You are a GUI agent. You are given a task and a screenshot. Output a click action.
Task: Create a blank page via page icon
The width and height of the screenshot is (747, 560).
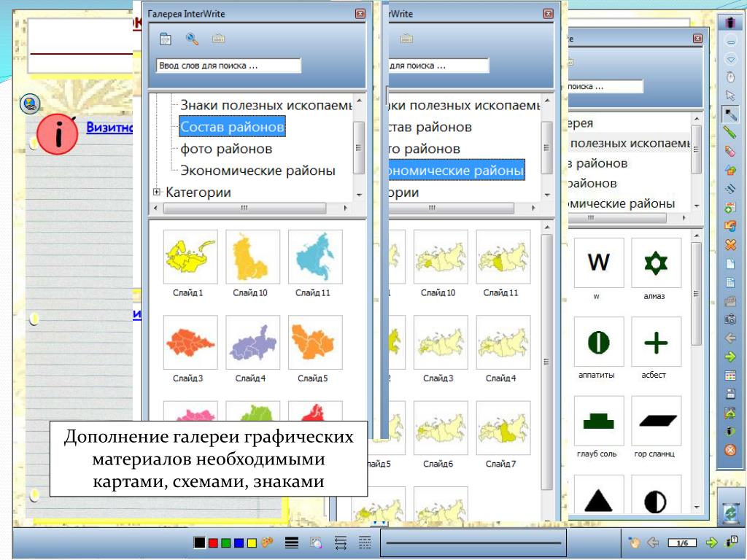[730, 263]
